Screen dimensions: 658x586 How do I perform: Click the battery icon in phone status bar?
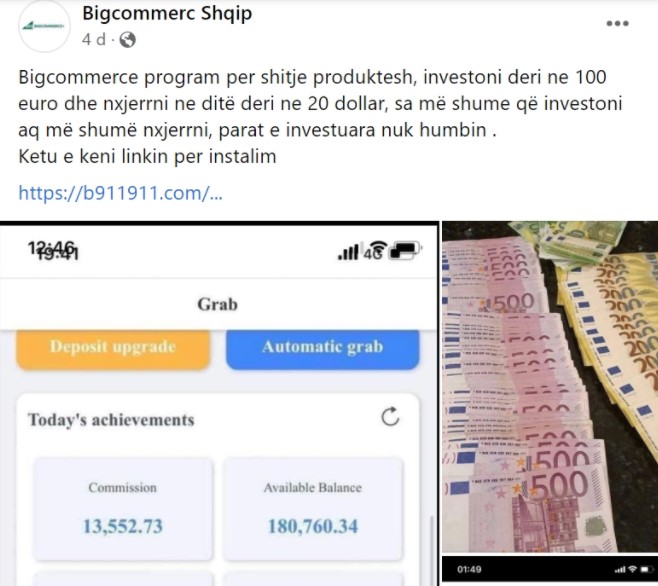click(x=405, y=250)
